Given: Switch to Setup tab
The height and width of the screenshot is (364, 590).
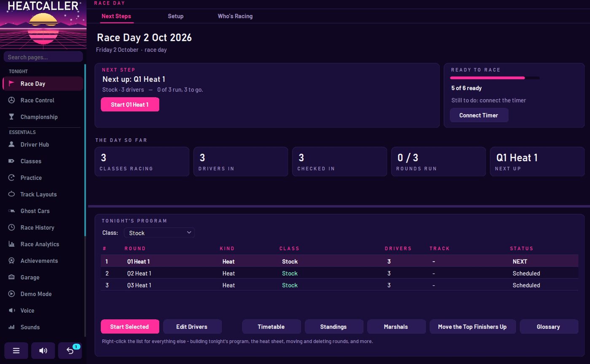Looking at the screenshot, I should (x=176, y=16).
